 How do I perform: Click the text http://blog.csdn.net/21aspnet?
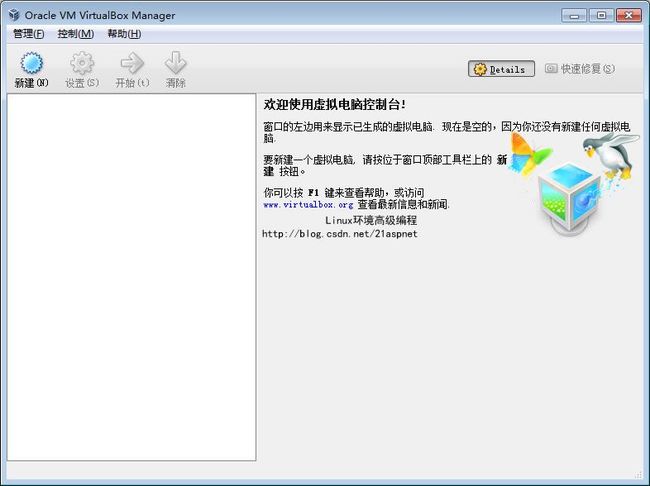pos(340,234)
